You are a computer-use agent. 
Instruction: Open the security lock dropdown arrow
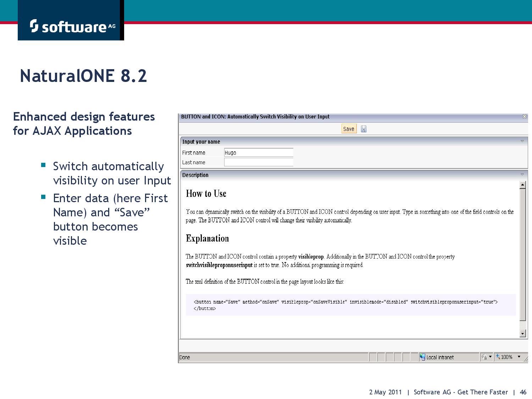pyautogui.click(x=491, y=357)
